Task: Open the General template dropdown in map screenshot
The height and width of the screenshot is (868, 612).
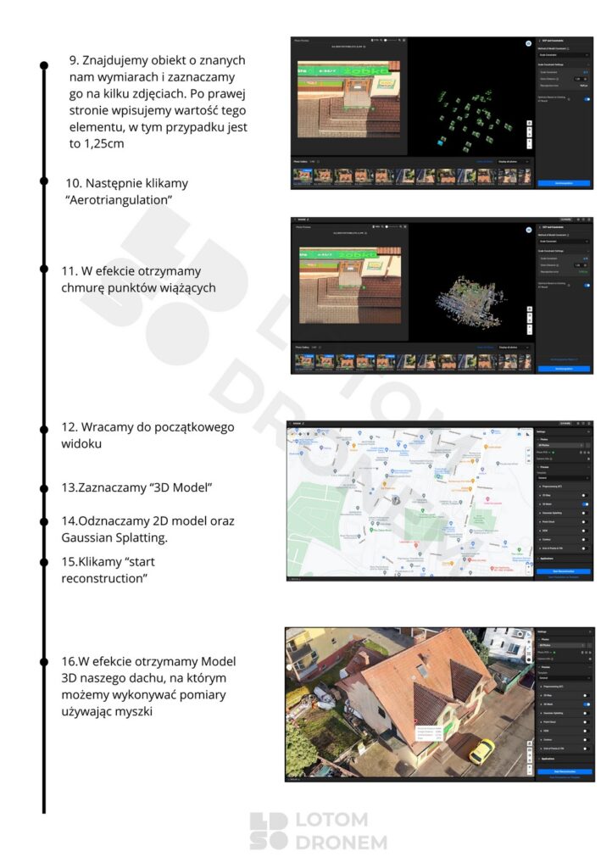Action: (x=563, y=478)
